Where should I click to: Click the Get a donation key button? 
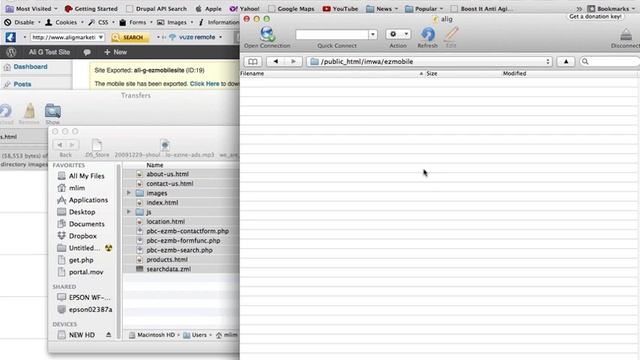(x=595, y=17)
